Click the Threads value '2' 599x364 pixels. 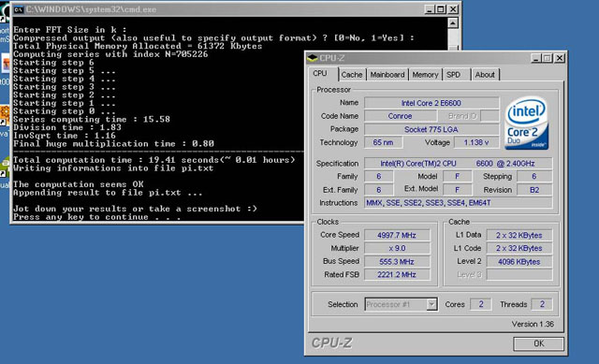point(542,304)
